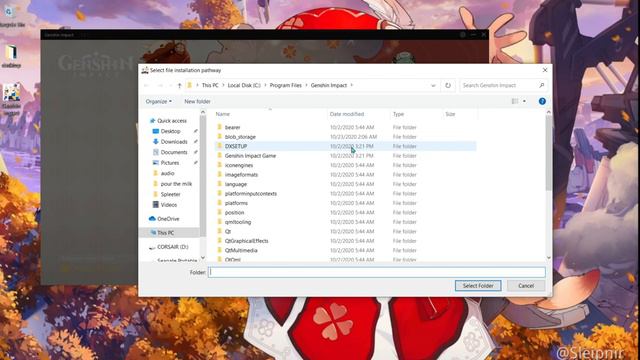Select the QtMultimedia folder

[241, 250]
